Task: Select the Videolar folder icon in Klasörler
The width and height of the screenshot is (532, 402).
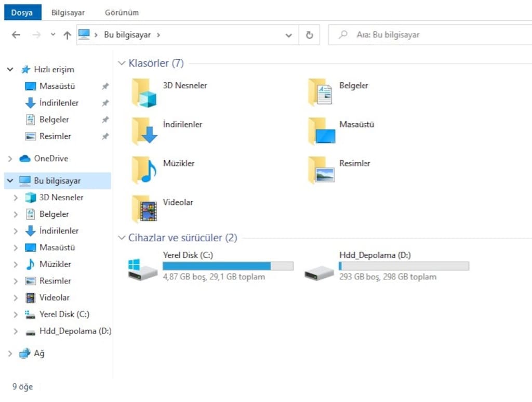Action: coord(144,209)
